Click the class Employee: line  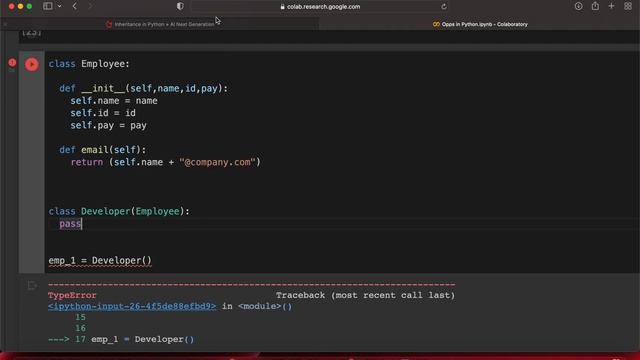pos(89,64)
